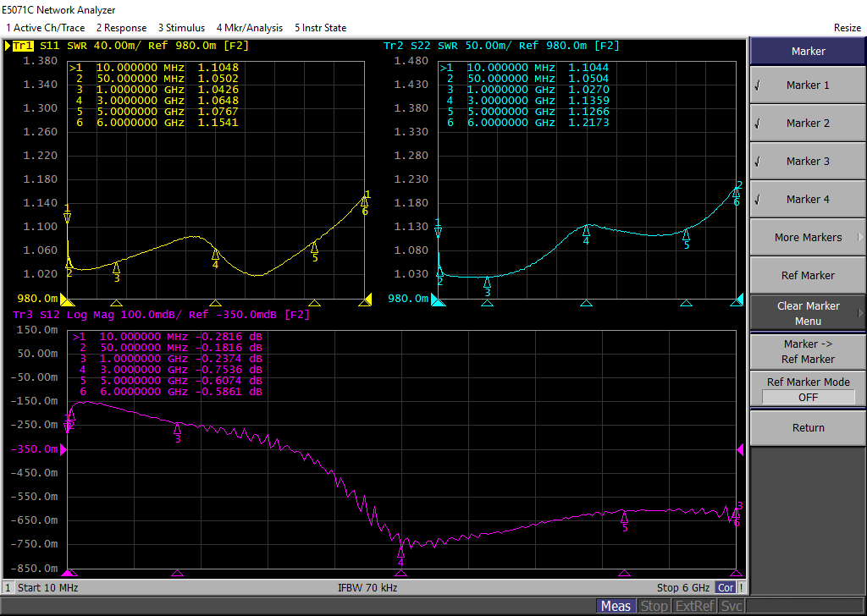Toggle Marker 1 softkey

point(807,85)
